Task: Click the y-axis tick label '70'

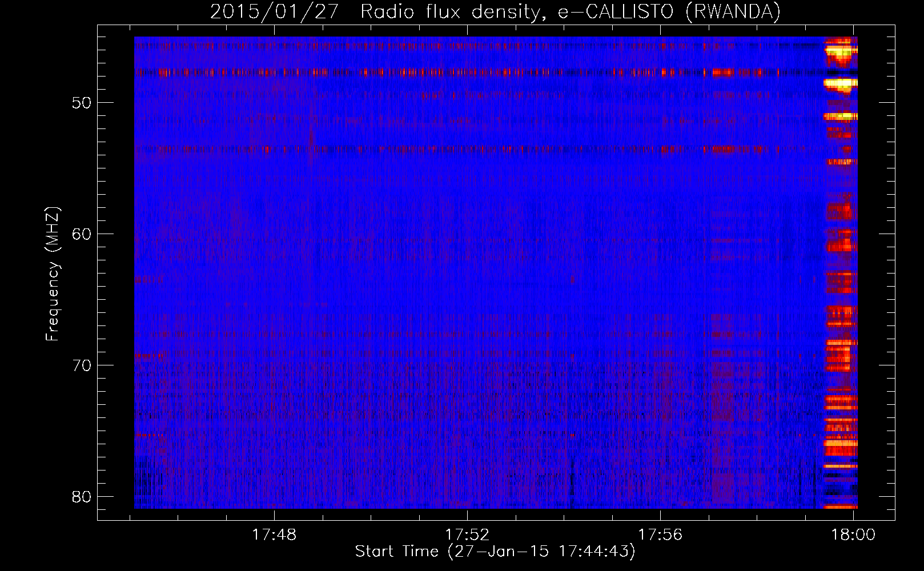Action: (x=82, y=365)
